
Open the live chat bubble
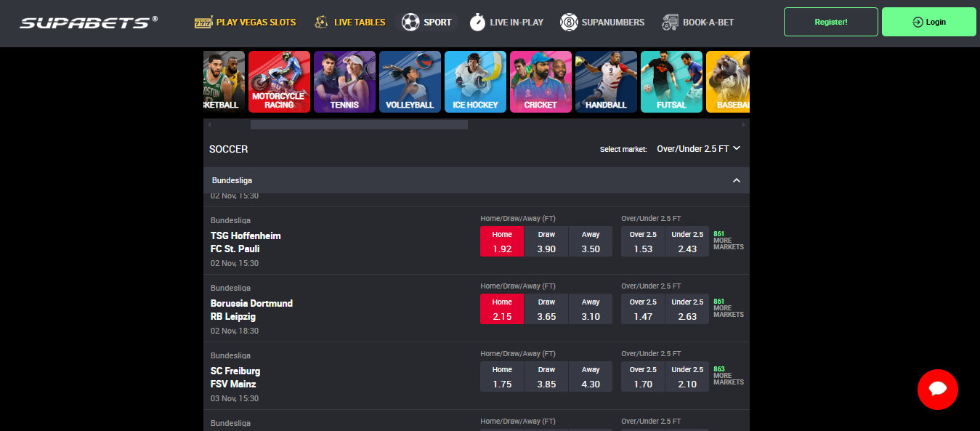coord(937,390)
